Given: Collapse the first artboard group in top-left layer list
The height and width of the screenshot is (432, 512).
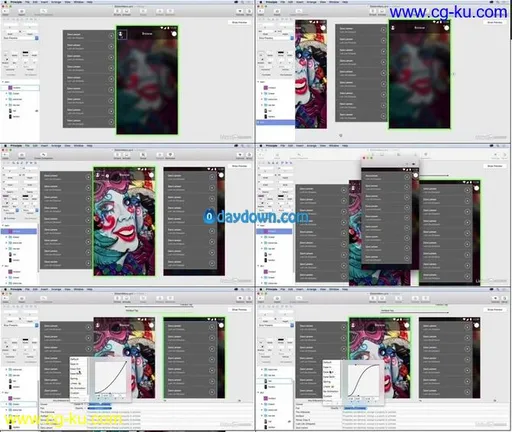Looking at the screenshot, I should coord(3,82).
